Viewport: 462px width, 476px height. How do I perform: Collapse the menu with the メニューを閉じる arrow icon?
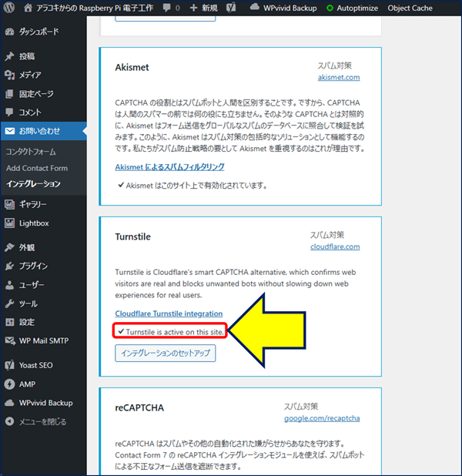[x=9, y=421]
